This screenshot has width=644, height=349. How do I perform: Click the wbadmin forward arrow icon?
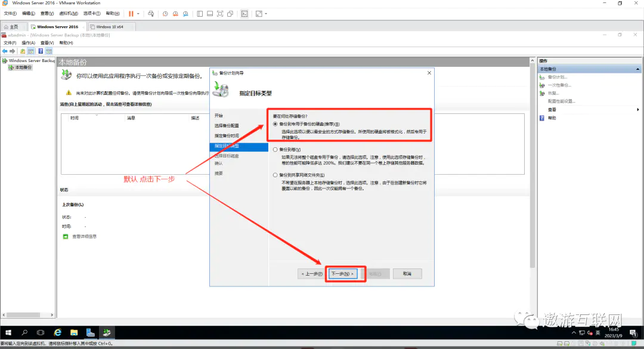[x=13, y=51]
